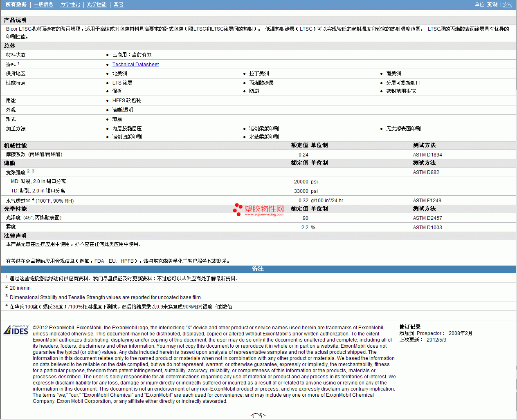Screen dimensions: 517x420
Task: Click the HFFS 软包装 usage entry
Action: 126,101
